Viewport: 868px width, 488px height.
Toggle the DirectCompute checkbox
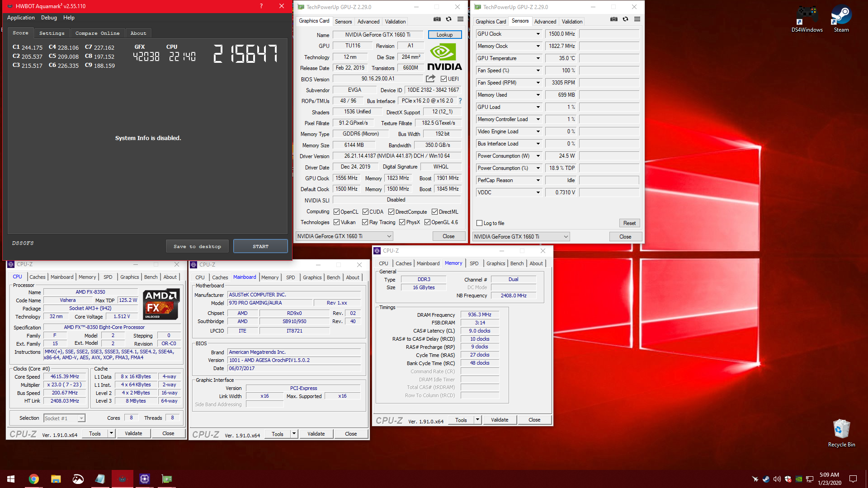point(392,212)
